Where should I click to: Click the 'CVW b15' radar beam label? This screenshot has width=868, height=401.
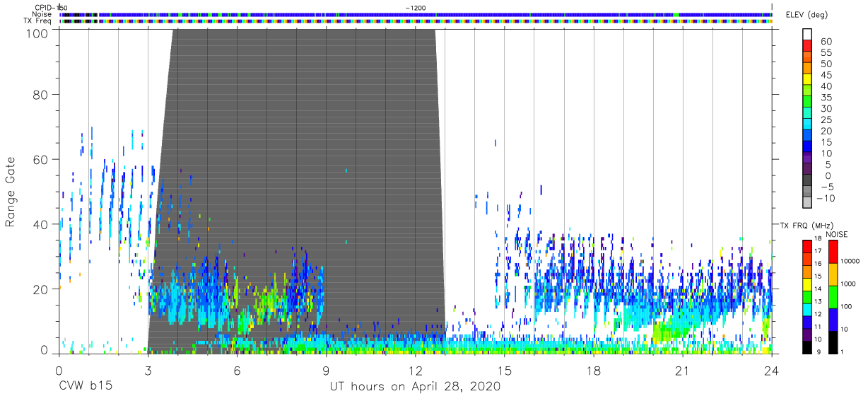pyautogui.click(x=85, y=387)
